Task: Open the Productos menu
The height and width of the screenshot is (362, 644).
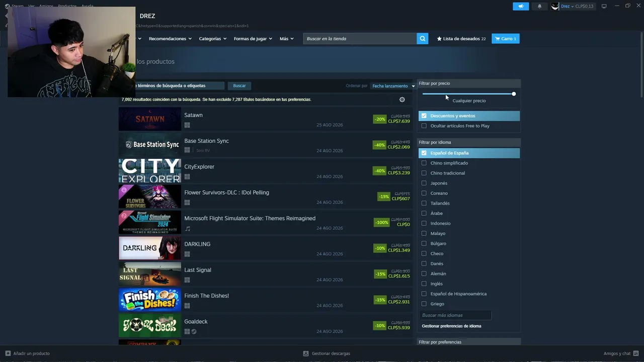Action: (67, 6)
